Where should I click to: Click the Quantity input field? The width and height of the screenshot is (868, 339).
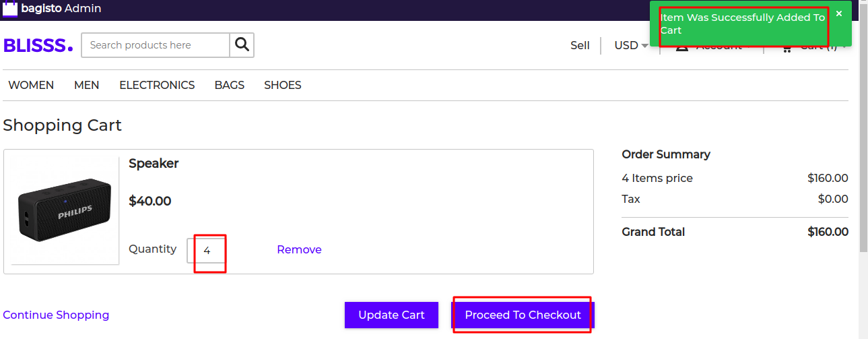tap(206, 250)
